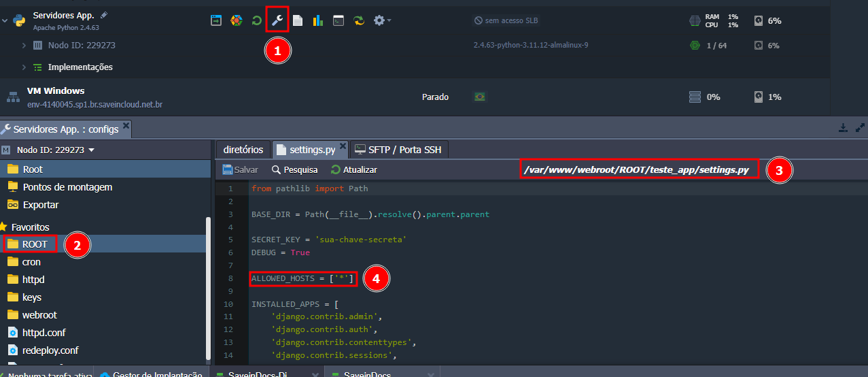Open env-4140045.sp1.br.saveincloud.net.br link
The height and width of the screenshot is (377, 868).
[x=94, y=105]
